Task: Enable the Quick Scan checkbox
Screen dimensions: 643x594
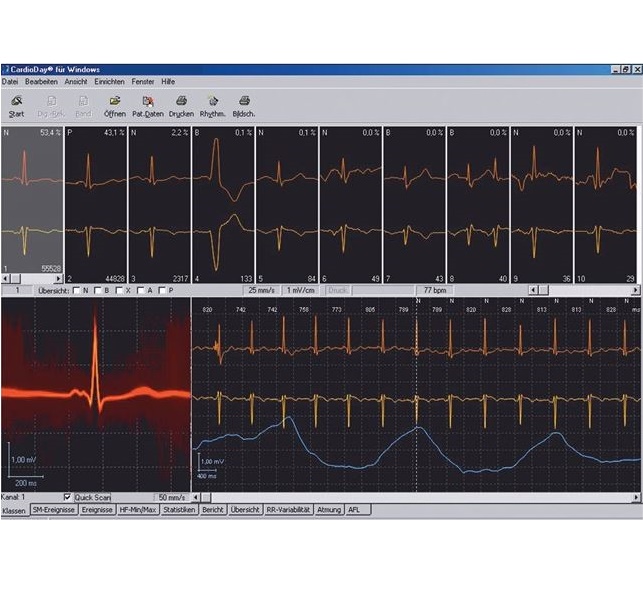Action: point(68,497)
